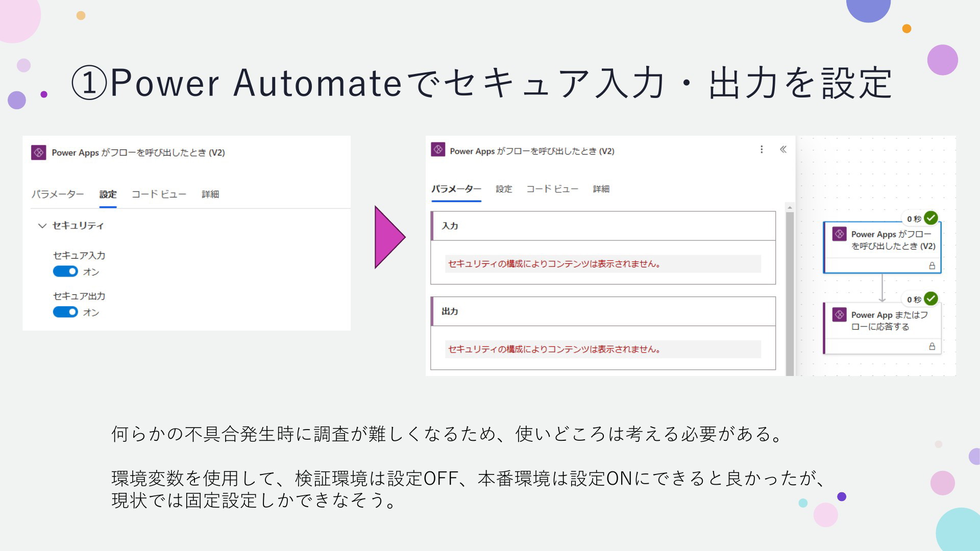980x551 pixels.
Task: Click hidden content message under 入力
Action: 603,264
